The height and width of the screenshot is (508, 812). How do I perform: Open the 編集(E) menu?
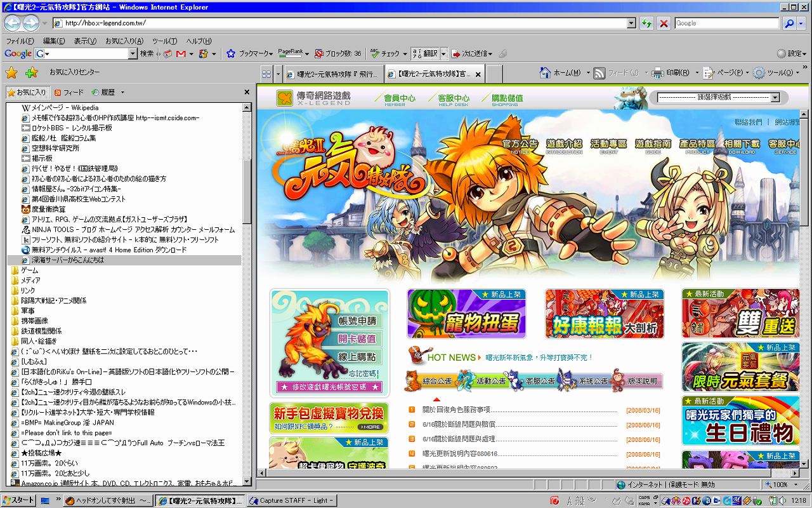54,41
